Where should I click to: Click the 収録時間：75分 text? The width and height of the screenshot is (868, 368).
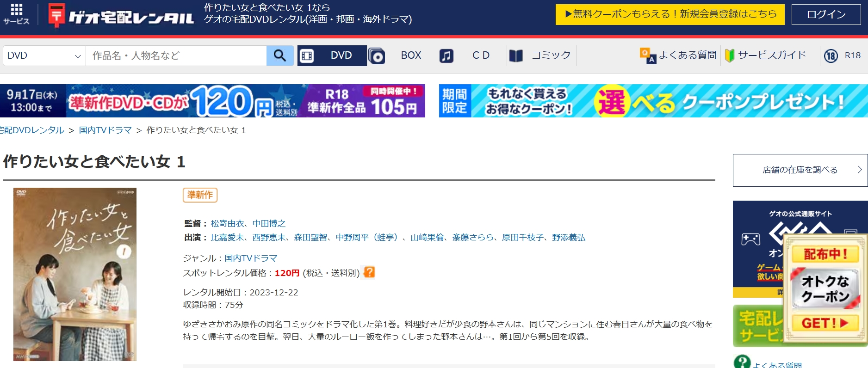click(x=213, y=305)
